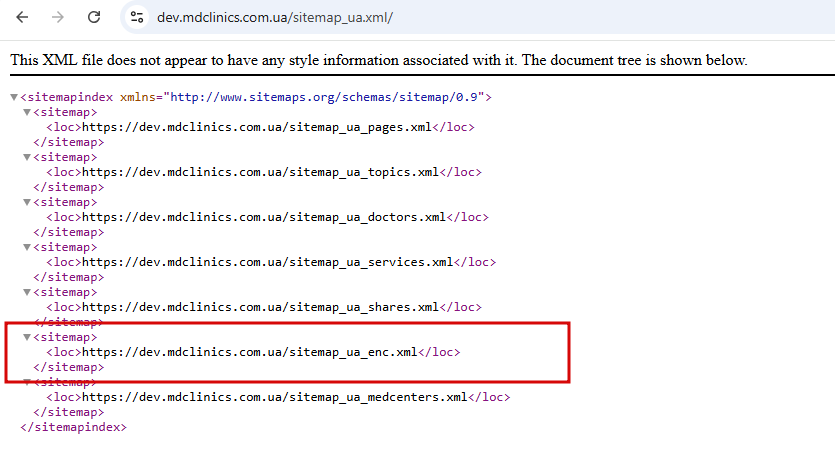Click the sitemap_ua_topics.xml loc line

(264, 172)
